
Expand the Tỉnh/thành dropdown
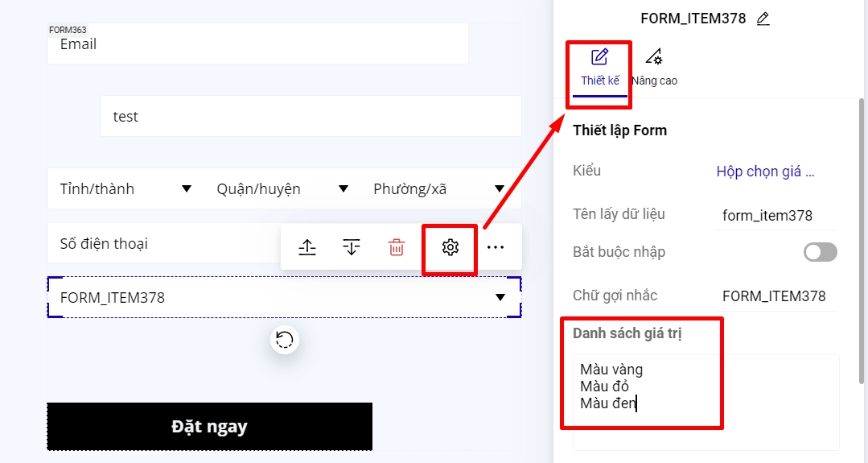click(x=125, y=189)
